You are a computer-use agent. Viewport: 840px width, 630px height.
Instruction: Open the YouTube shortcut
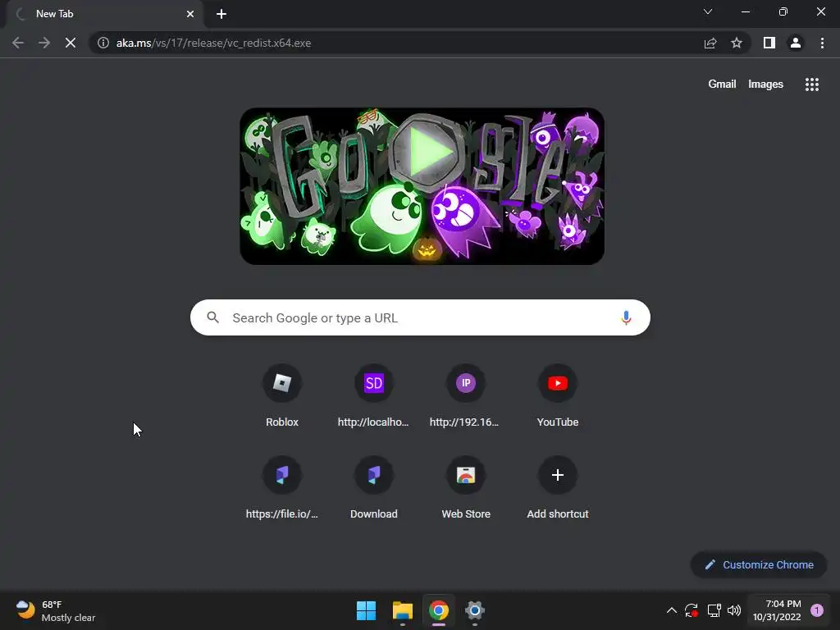click(558, 396)
